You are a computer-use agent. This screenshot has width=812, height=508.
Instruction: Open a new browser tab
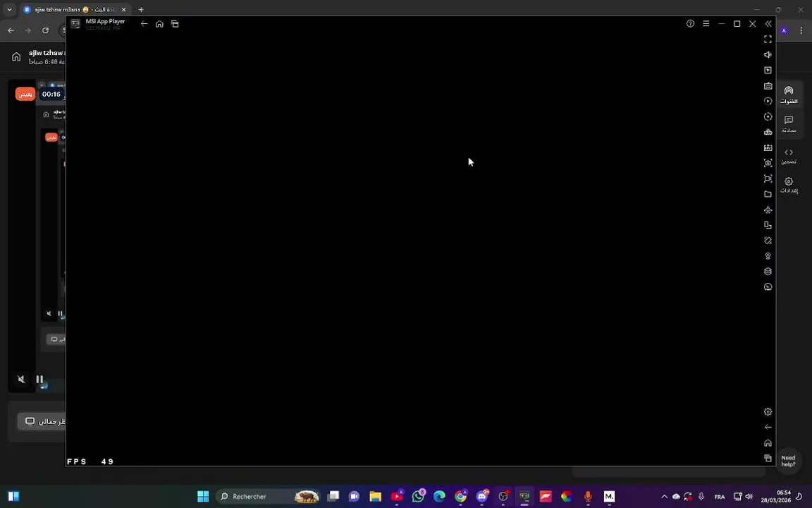[x=141, y=10]
